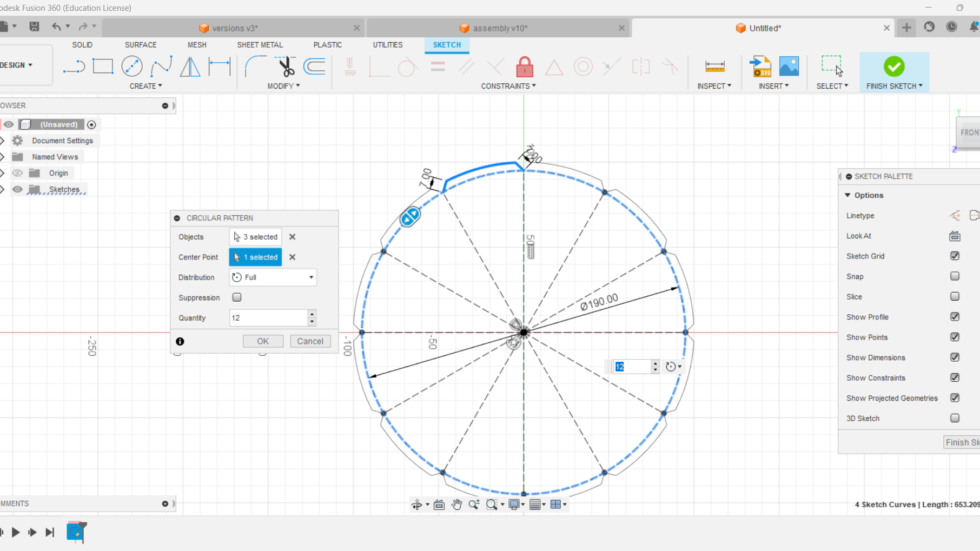Screen dimensions: 980x551
Task: Click the Undo arrow icon
Action: (56, 26)
